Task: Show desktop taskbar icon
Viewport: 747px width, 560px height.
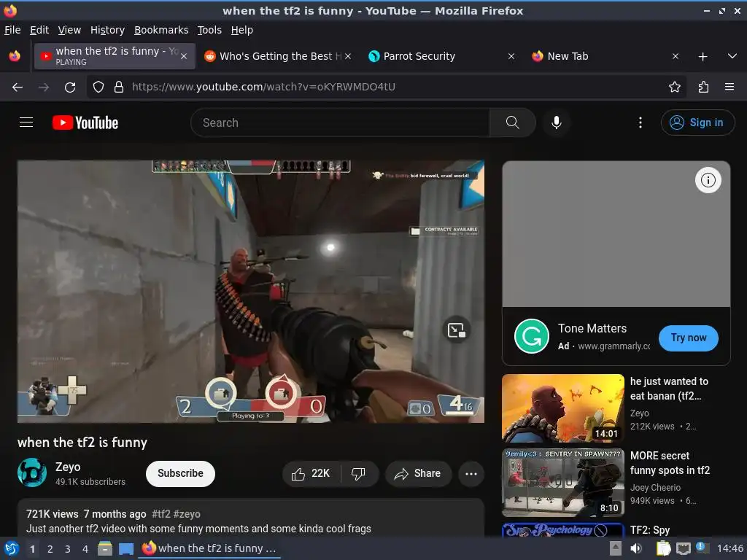Action: pos(126,549)
